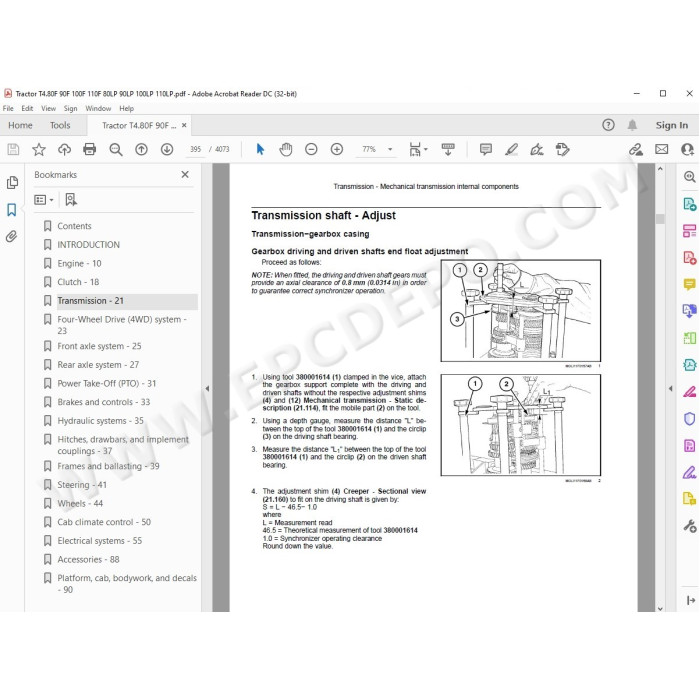
Task: Open Power Take-Off (PTO) - 31 bookmark
Action: 107,383
